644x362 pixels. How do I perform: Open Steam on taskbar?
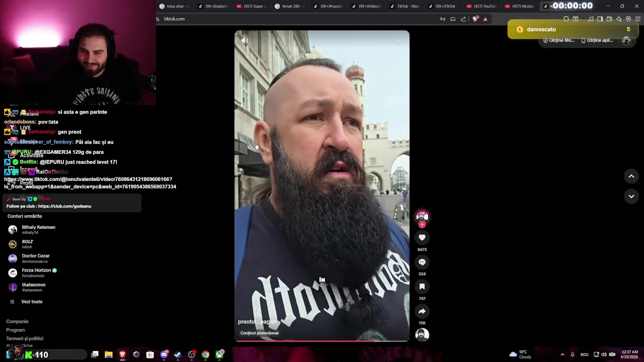pyautogui.click(x=178, y=355)
